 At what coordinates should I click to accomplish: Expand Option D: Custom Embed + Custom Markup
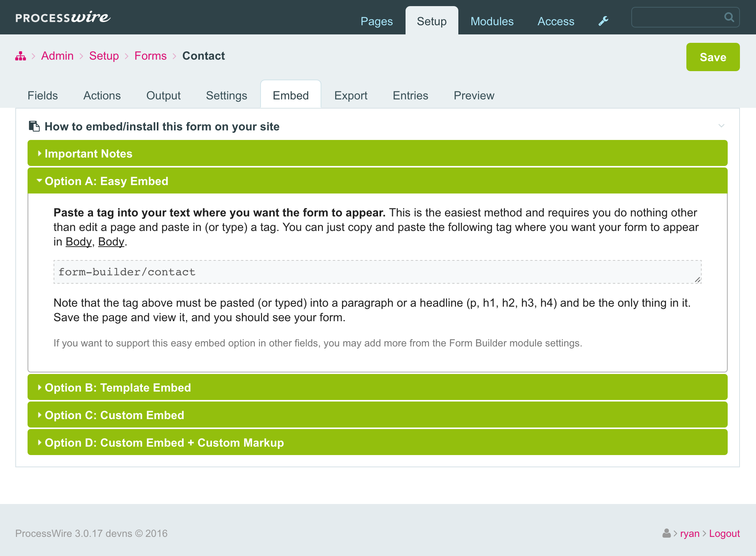tap(378, 442)
